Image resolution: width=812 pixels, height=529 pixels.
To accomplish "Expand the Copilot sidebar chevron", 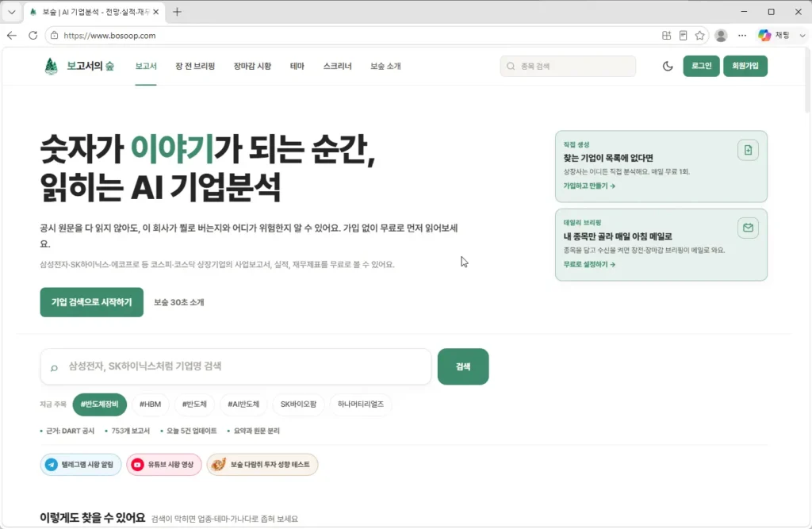I will [x=802, y=35].
